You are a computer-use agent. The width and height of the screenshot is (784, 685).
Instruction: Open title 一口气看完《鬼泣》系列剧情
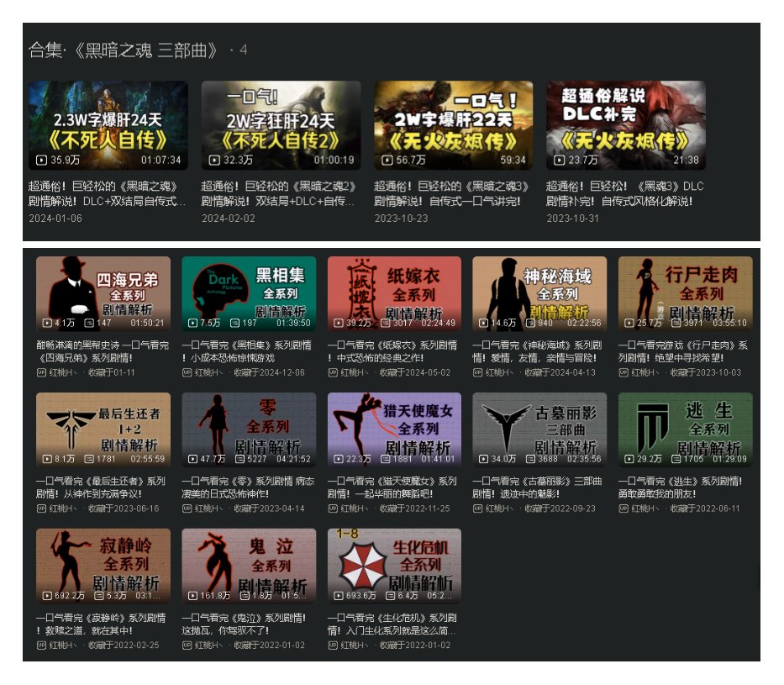(244, 624)
